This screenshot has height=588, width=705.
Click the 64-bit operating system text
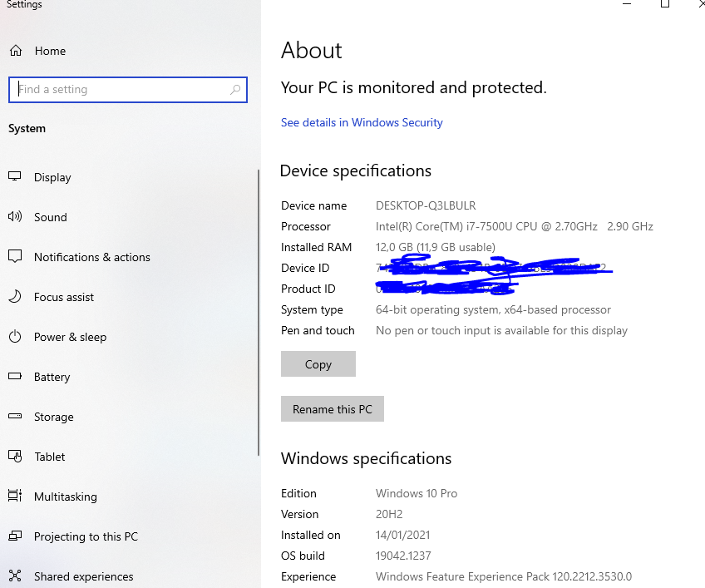tap(493, 309)
